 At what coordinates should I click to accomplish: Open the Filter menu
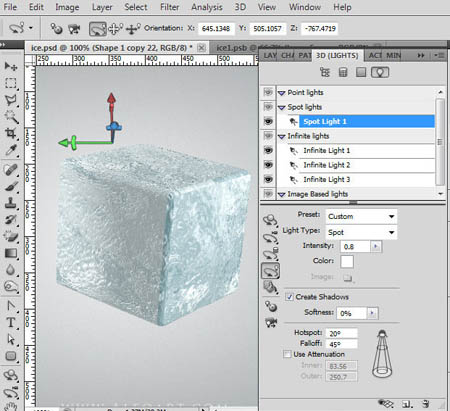(169, 7)
